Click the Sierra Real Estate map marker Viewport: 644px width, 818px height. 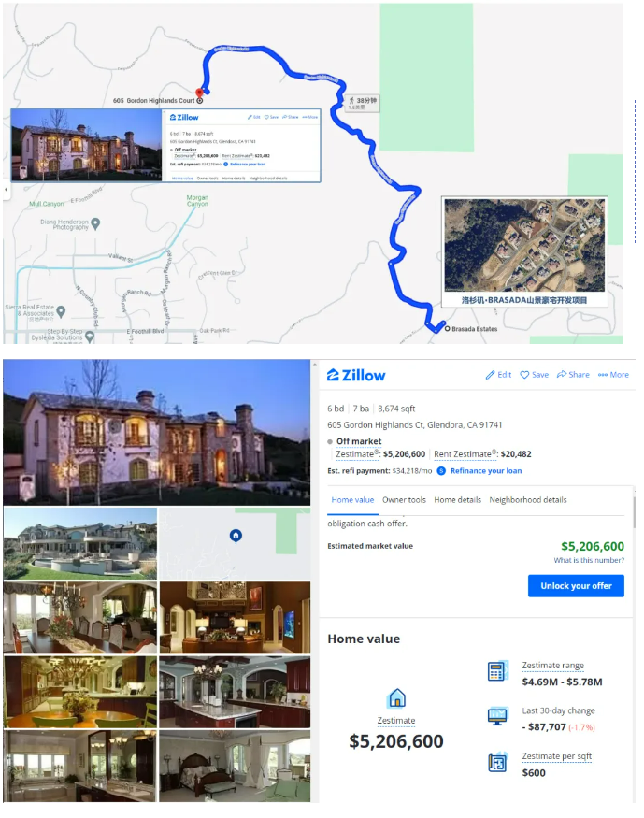(61, 311)
